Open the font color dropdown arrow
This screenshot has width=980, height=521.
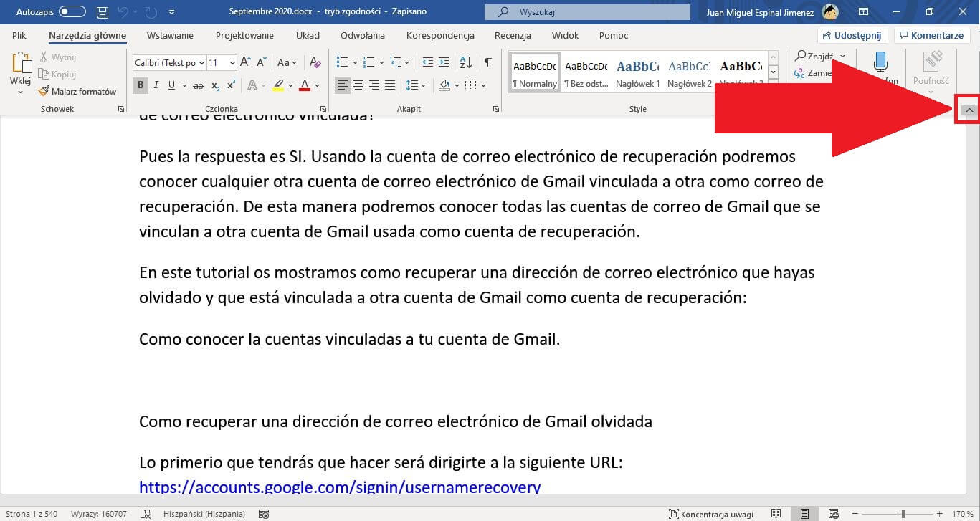pos(318,85)
